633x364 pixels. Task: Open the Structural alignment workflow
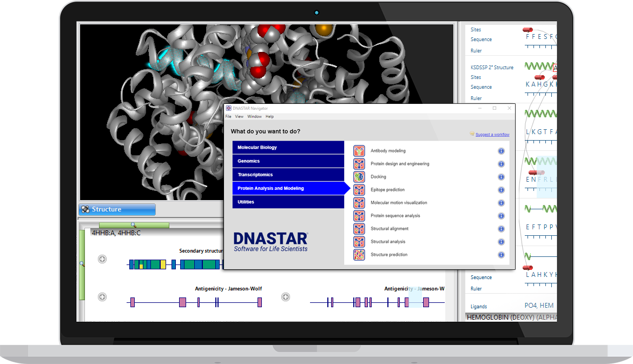[390, 229]
